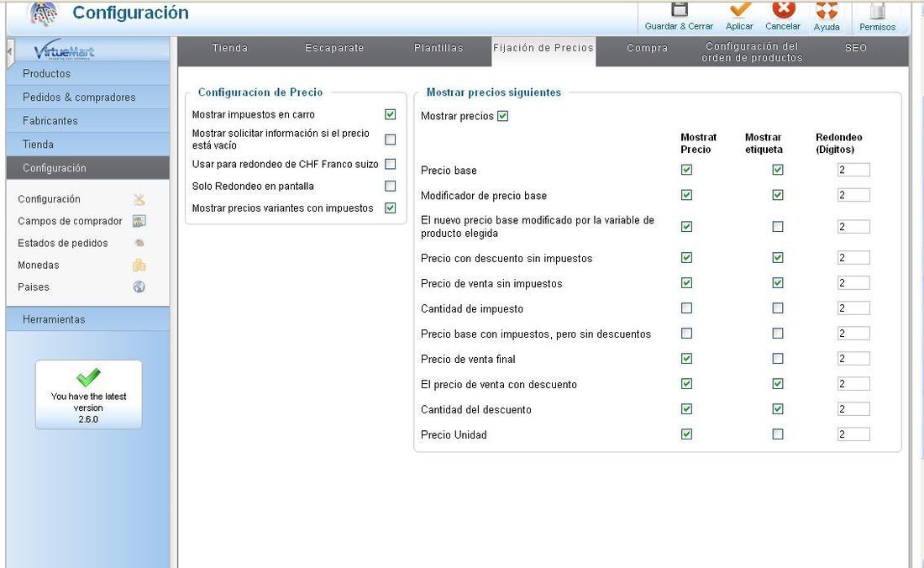This screenshot has height=568, width=924.
Task: Uncheck Mostrar etiqueta for Precio con descuento sin impuestos
Action: 778,257
